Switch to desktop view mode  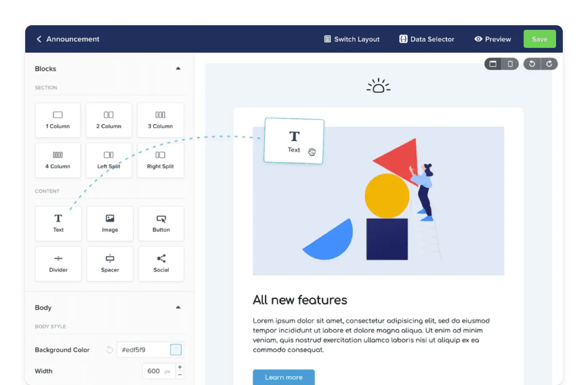point(493,64)
